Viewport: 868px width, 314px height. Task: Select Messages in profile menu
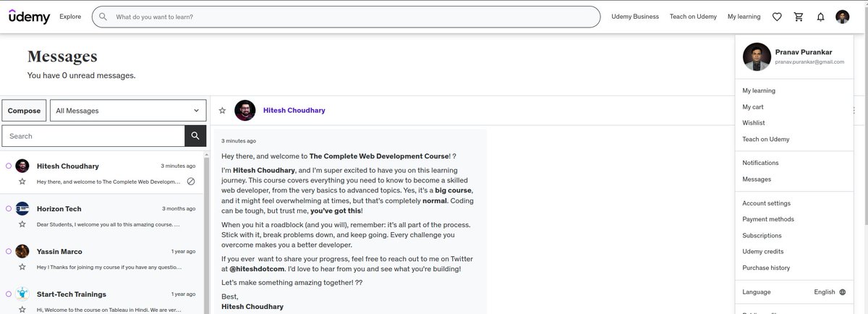pos(757,179)
